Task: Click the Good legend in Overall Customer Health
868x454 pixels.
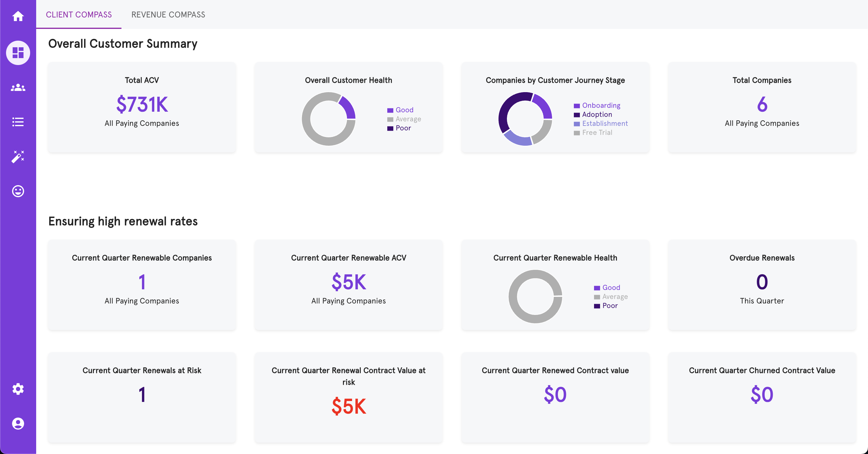Action: [400, 110]
